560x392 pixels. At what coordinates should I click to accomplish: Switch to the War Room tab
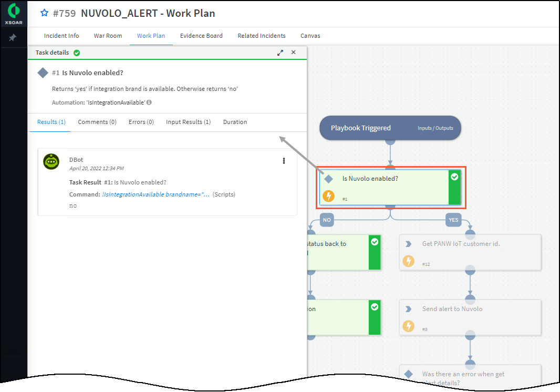pos(108,36)
